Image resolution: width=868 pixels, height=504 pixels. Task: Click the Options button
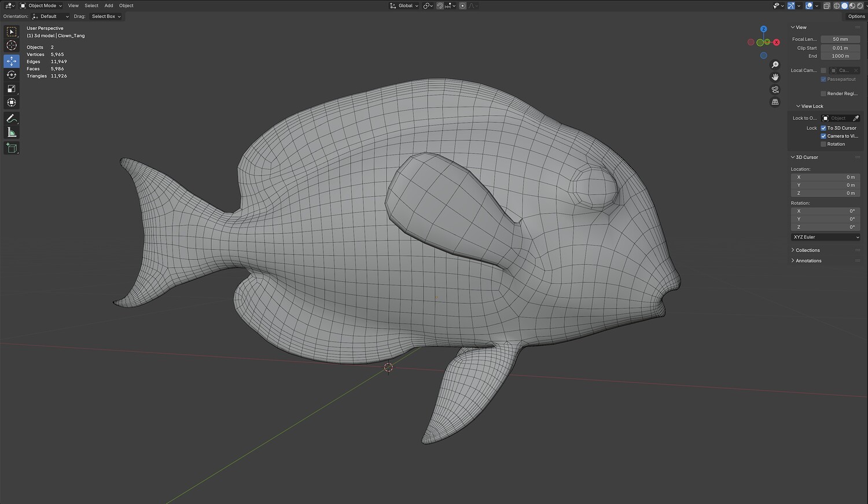tap(856, 16)
